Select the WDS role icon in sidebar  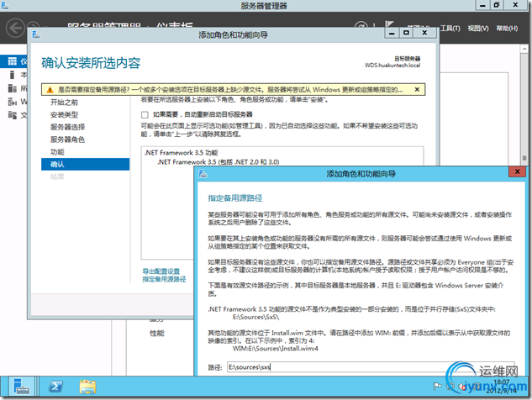tap(13, 102)
